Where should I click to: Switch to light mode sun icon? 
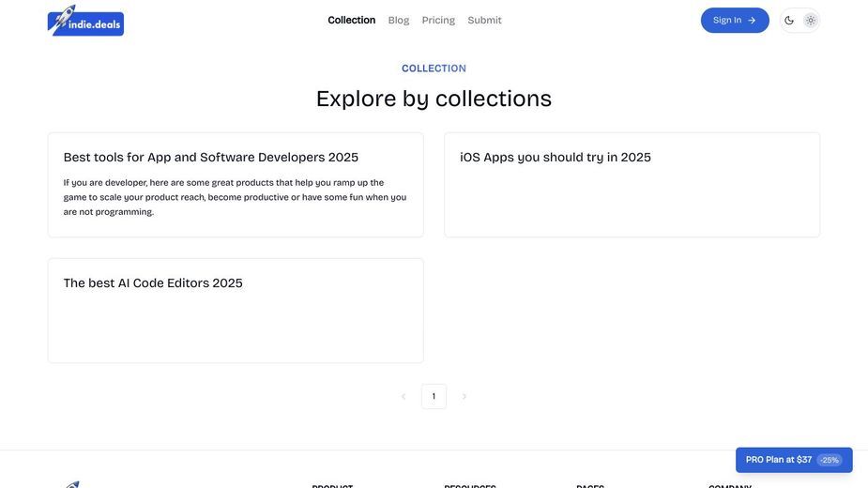[811, 21]
